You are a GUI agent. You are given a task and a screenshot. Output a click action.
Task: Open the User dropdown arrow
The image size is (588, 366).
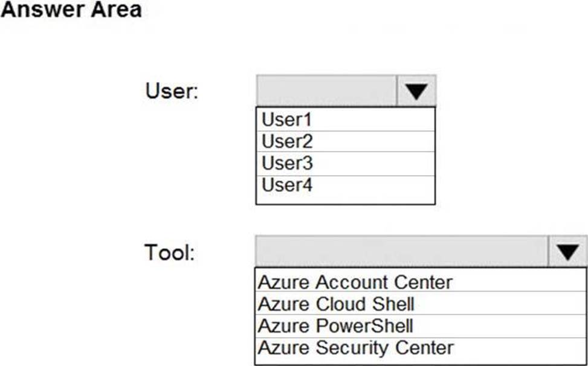(416, 91)
